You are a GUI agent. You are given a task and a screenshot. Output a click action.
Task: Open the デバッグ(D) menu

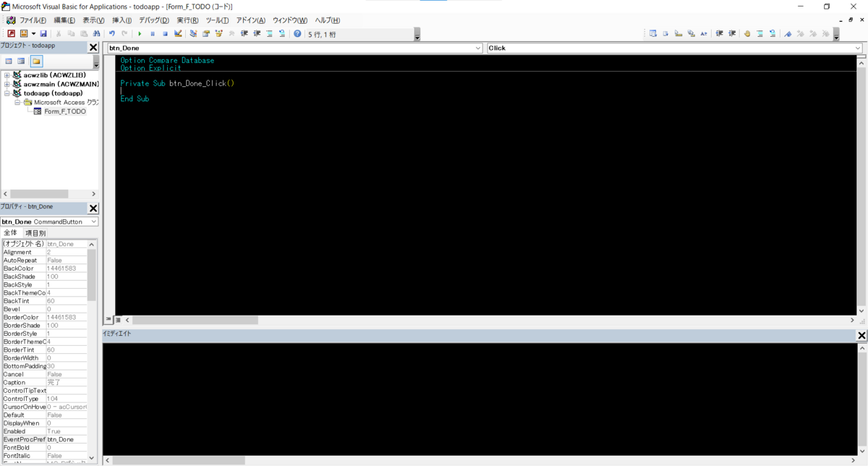point(153,20)
